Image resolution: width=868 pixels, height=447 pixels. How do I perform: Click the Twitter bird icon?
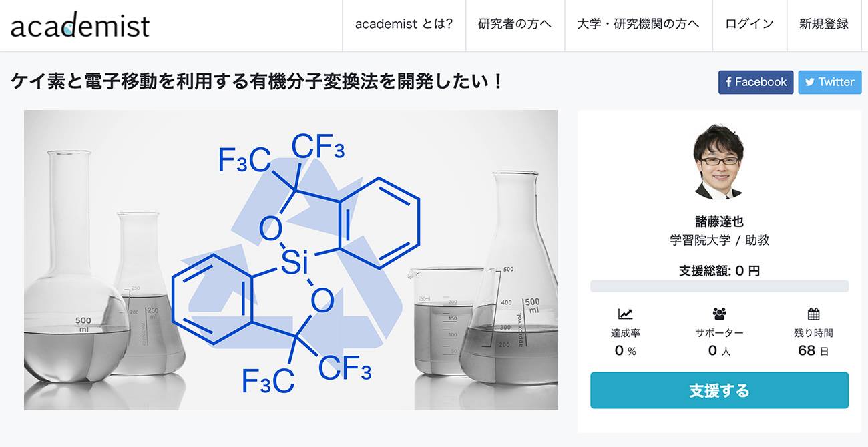coord(809,82)
